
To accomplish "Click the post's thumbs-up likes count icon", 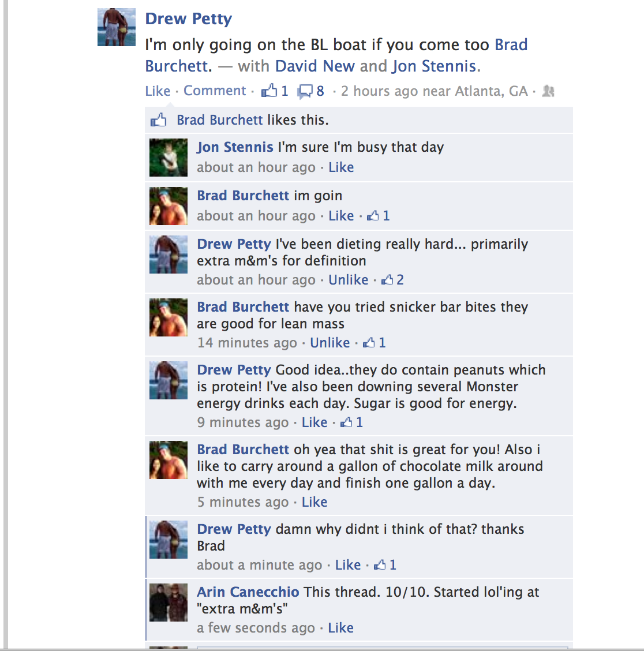I will [x=269, y=90].
